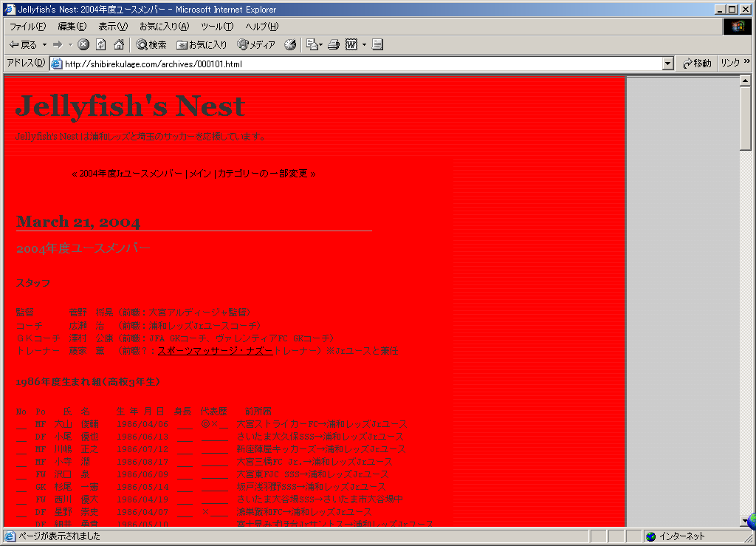Open the Back button history dropdown arrow
The image size is (756, 546).
point(44,45)
